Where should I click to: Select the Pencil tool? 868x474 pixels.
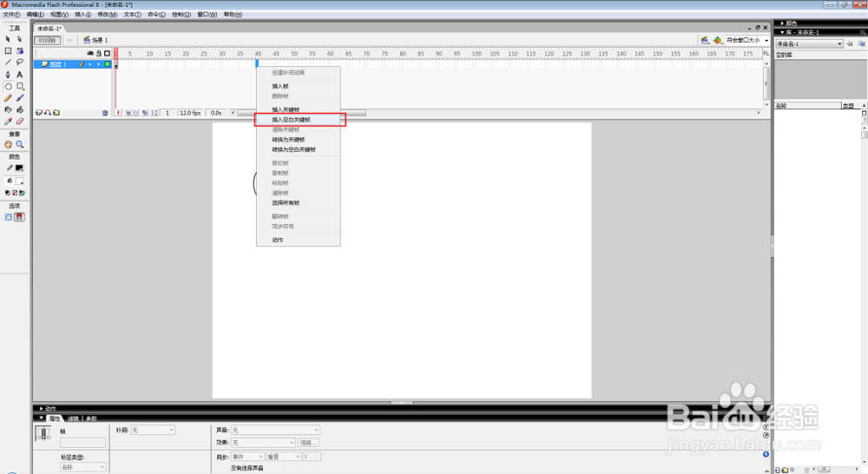(8, 98)
